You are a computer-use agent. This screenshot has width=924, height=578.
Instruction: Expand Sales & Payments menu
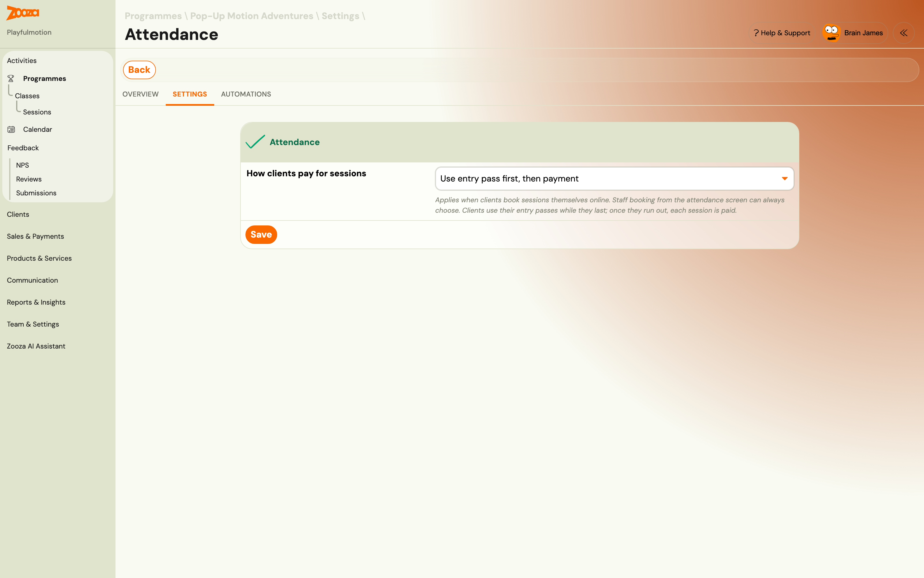pos(36,236)
